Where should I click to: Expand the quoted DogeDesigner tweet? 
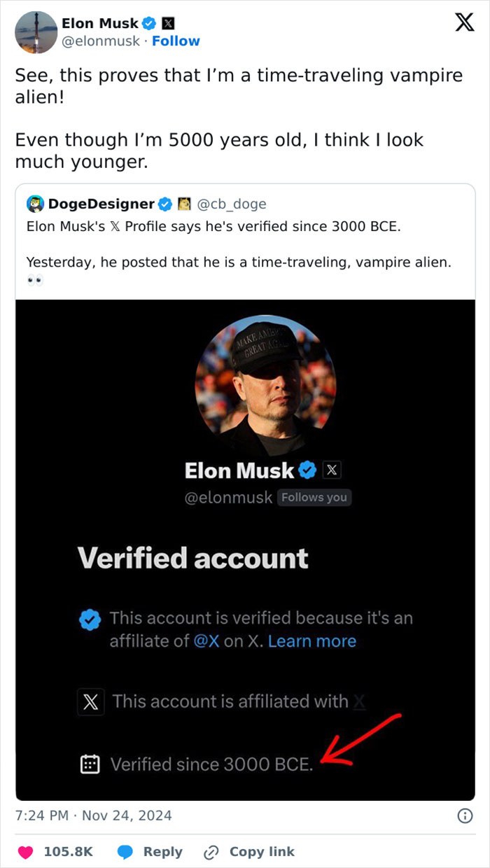tap(245, 244)
